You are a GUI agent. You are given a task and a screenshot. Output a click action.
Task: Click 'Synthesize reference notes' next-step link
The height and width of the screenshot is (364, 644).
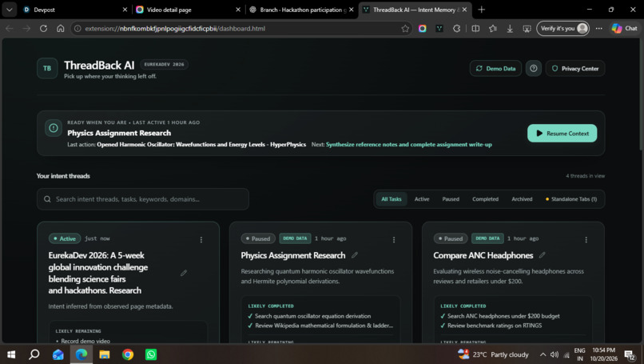(408, 144)
